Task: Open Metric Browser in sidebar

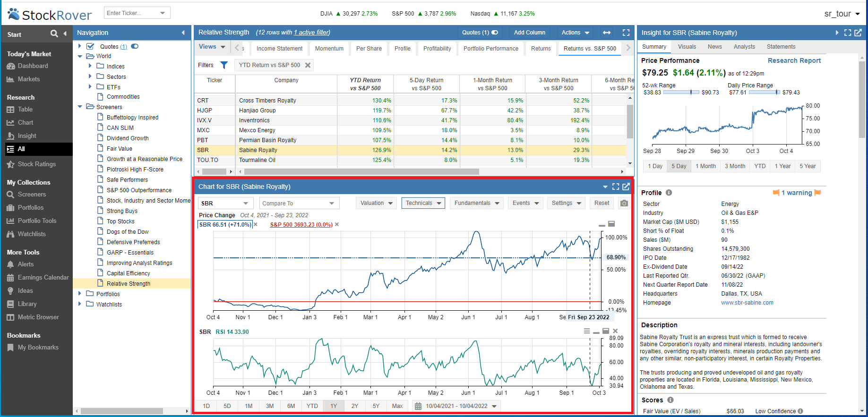Action: (38, 317)
